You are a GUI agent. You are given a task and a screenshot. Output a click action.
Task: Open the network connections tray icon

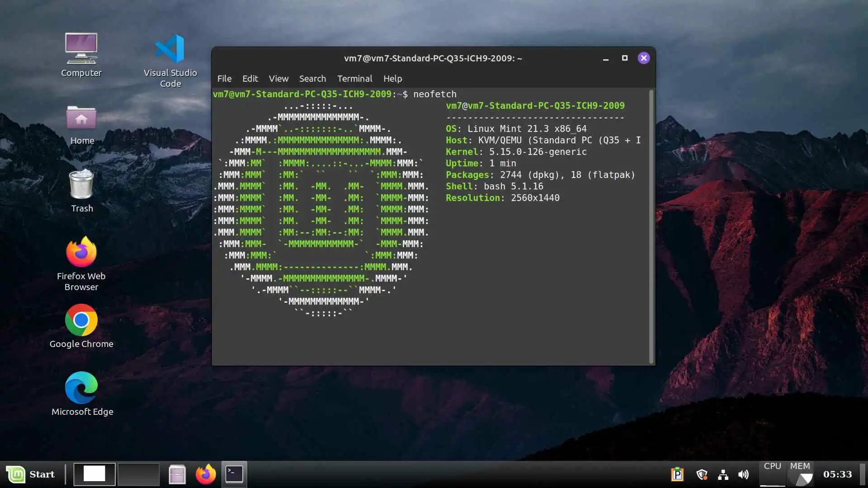pos(723,474)
